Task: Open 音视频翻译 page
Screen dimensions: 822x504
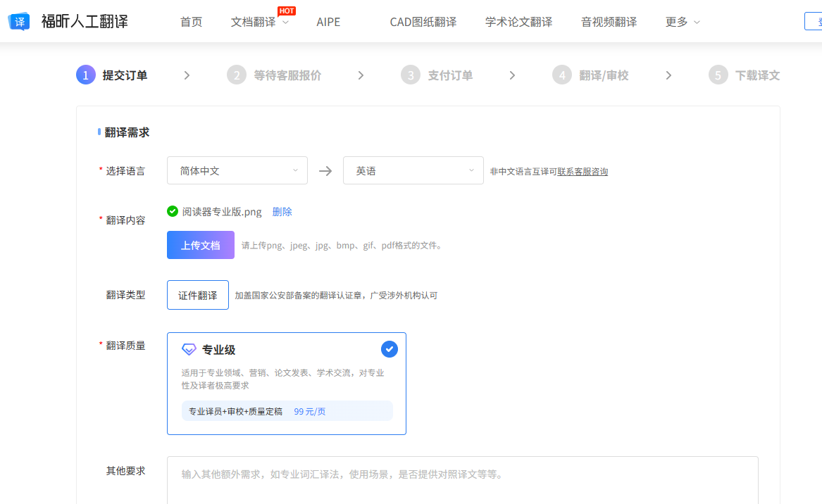Action: [609, 22]
